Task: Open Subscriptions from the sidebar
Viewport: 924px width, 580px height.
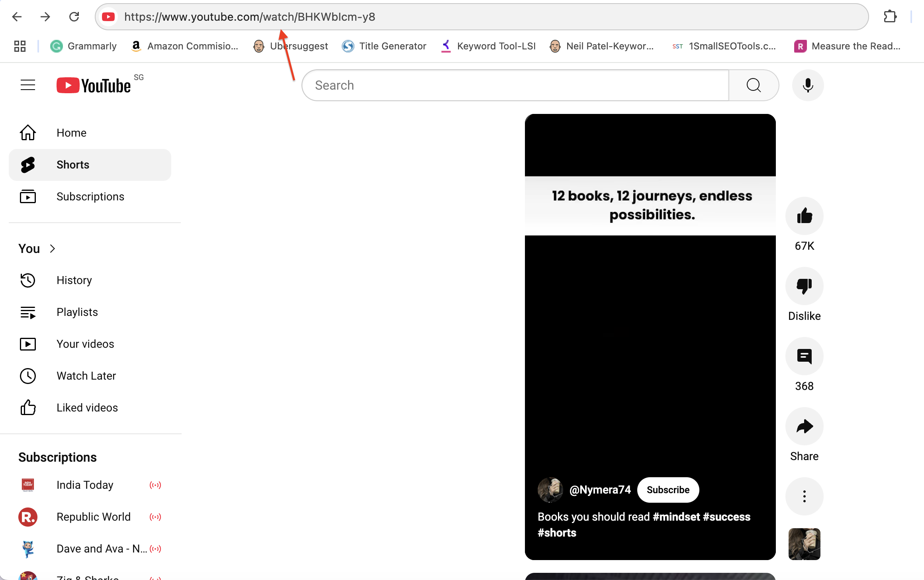Action: 90,196
